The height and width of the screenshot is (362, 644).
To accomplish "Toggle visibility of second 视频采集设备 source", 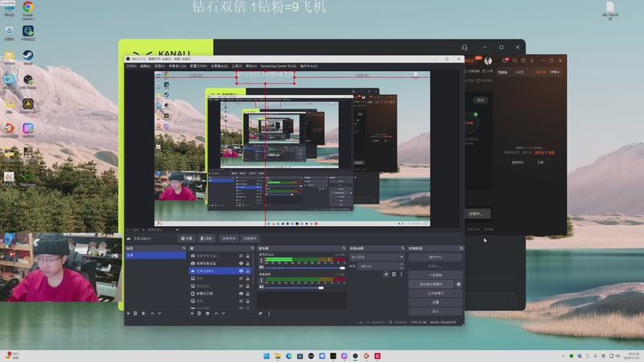I will point(241,263).
